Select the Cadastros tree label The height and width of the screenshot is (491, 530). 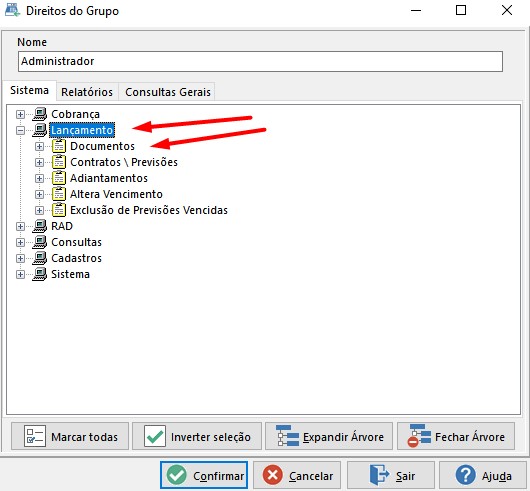(x=76, y=258)
